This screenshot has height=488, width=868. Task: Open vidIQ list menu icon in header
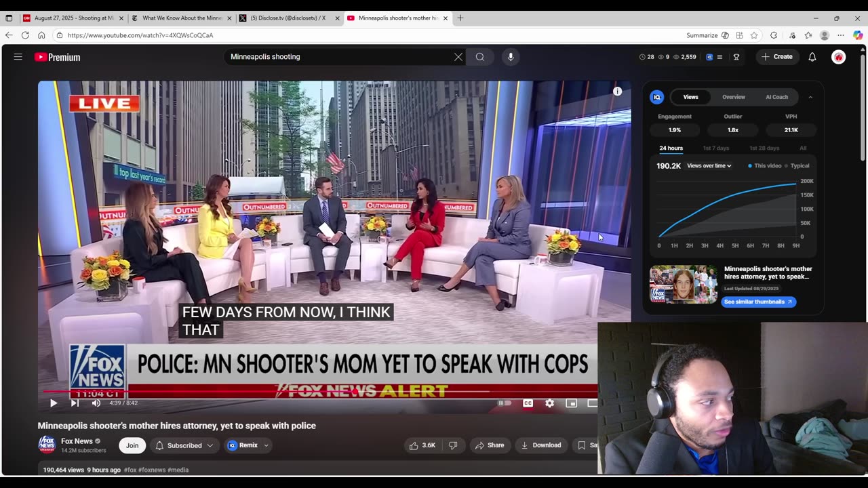[719, 57]
